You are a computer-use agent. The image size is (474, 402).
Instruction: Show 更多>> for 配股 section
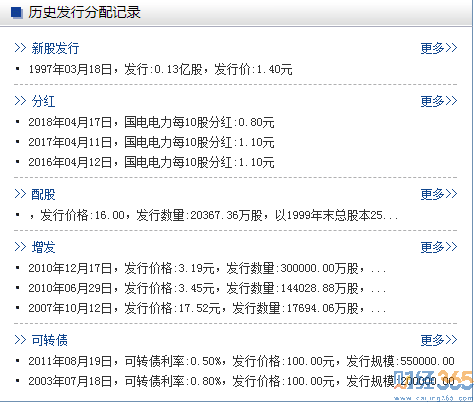pos(439,194)
